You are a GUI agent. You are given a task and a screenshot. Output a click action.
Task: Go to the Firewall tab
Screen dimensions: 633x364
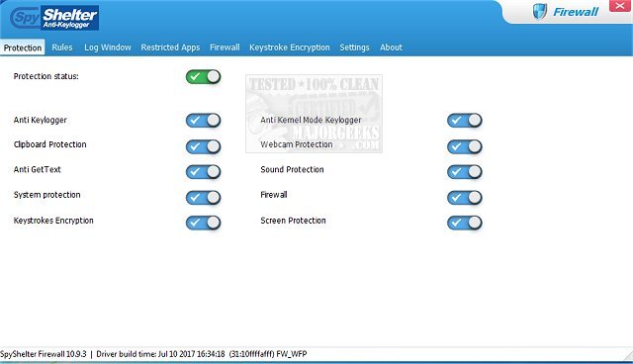click(225, 47)
